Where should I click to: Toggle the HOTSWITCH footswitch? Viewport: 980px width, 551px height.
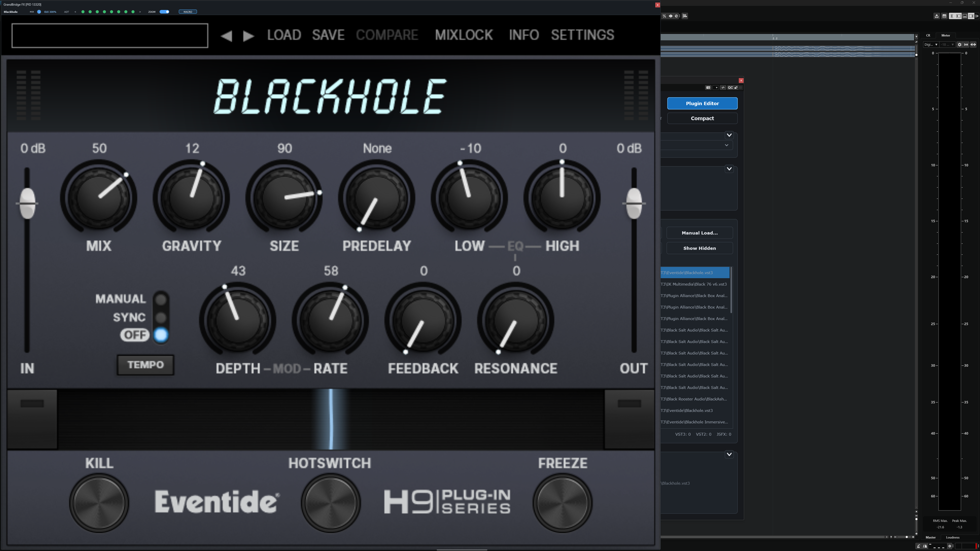point(330,503)
